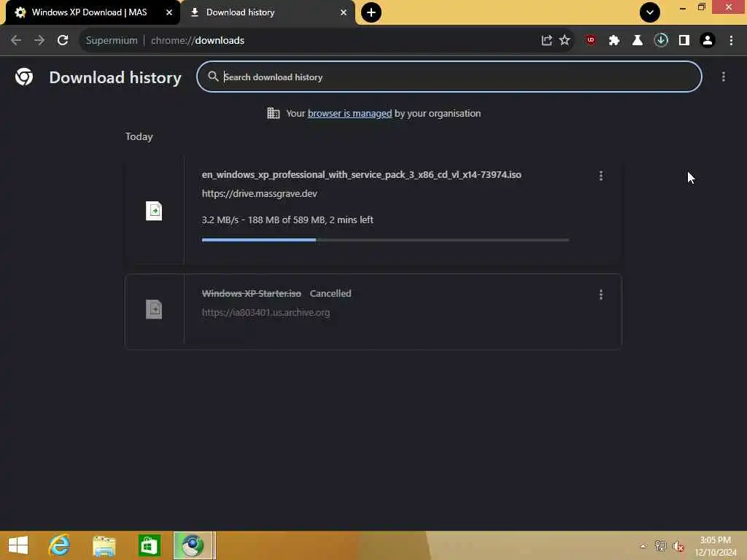Click the search magnifier icon
The image size is (747, 560).
(213, 77)
